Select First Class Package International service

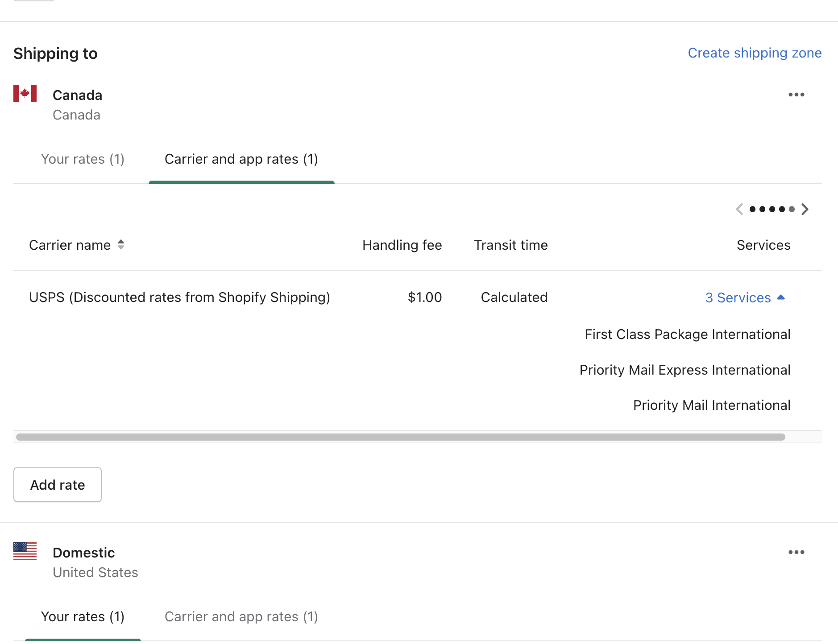tap(687, 334)
